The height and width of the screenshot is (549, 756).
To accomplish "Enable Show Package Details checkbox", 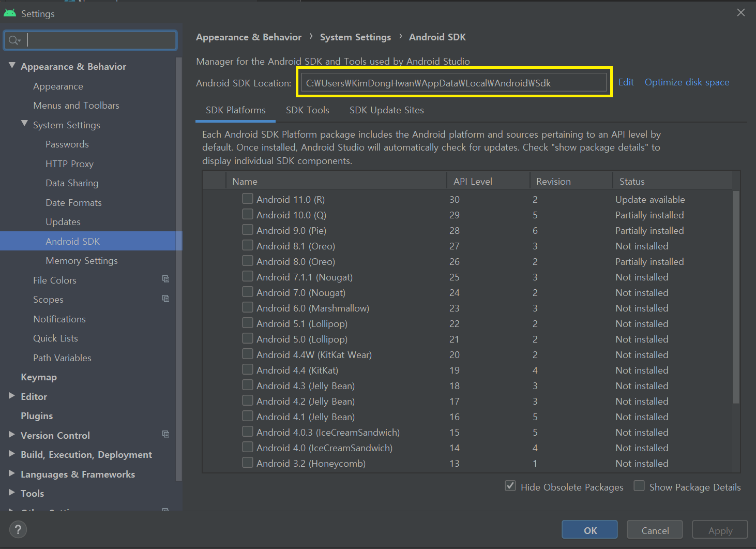I will tap(639, 486).
